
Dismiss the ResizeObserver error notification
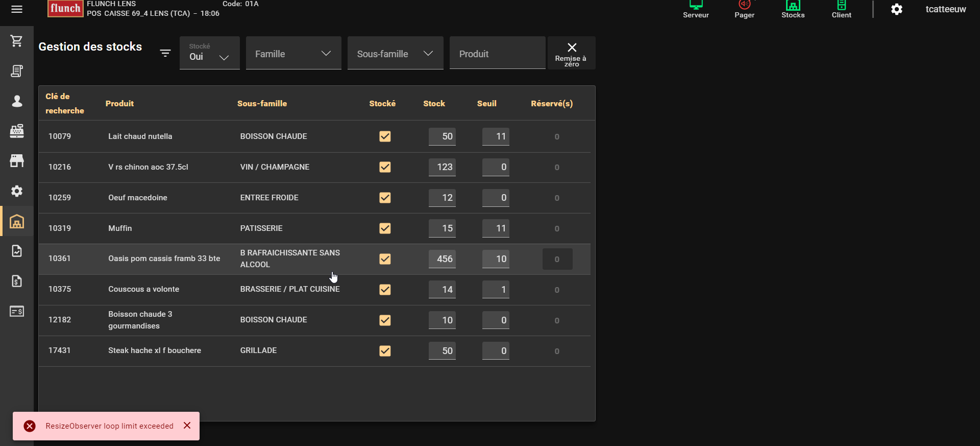point(187,426)
